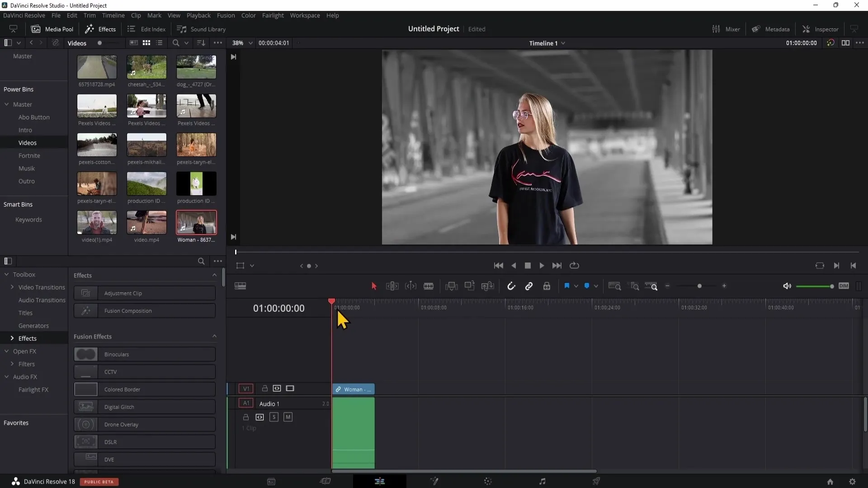Open the Edit Index panel
This screenshot has height=488, width=868.
pyautogui.click(x=146, y=29)
